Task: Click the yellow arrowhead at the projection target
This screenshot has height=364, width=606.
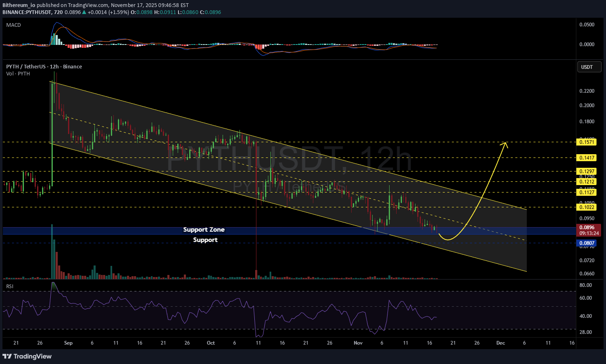Action: tap(505, 144)
